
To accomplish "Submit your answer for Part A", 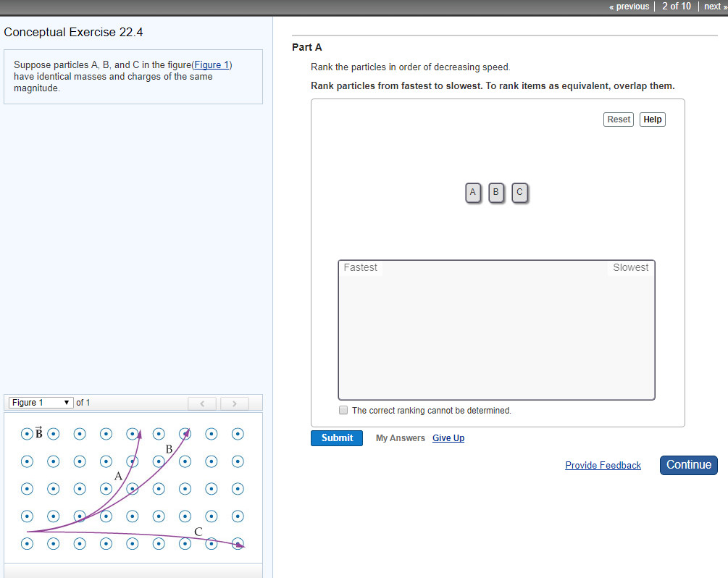I will [336, 437].
